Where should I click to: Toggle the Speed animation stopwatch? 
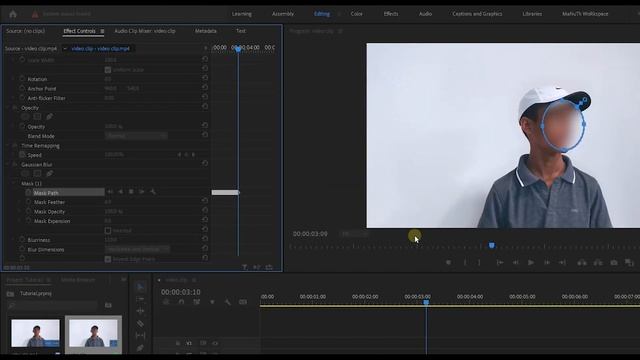(22, 155)
